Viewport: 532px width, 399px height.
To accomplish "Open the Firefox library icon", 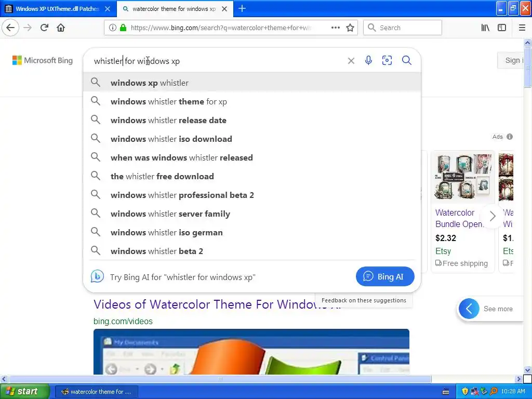I will [485, 28].
